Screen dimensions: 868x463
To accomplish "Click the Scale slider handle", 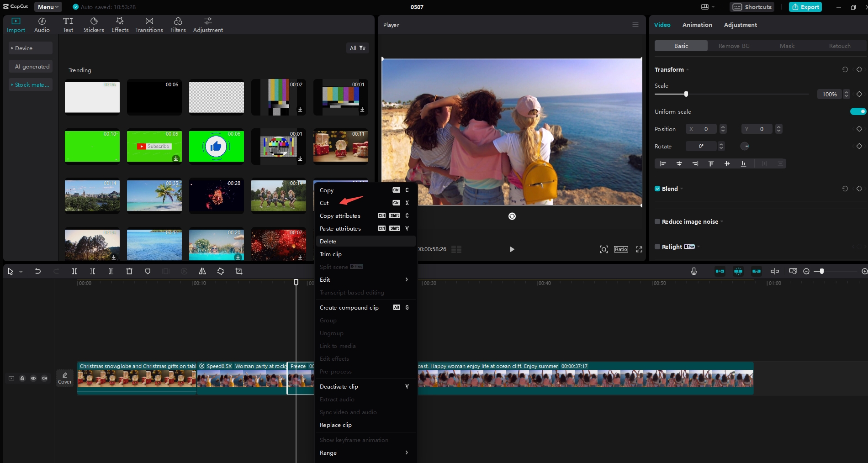I will [686, 94].
